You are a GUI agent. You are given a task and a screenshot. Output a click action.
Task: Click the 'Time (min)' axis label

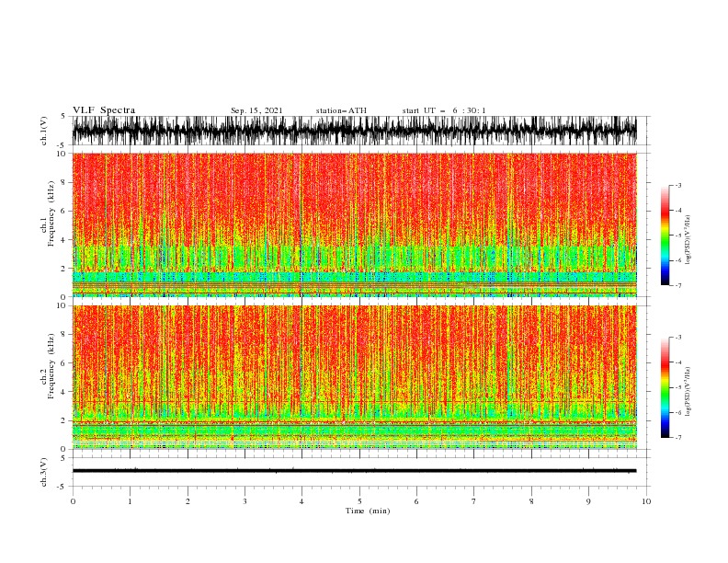click(368, 511)
